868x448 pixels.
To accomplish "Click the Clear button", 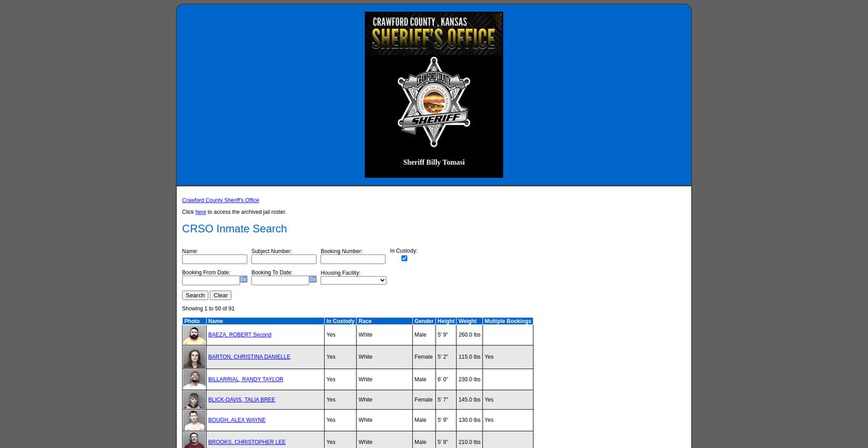I will pyautogui.click(x=221, y=296).
